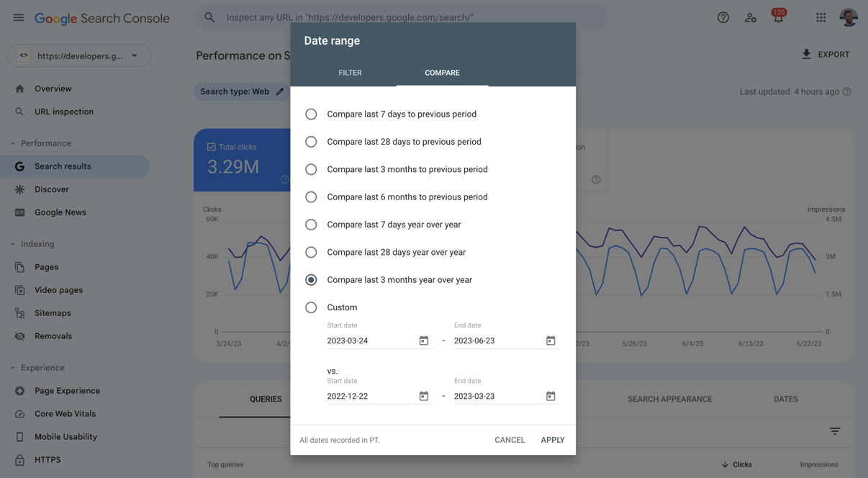Image resolution: width=868 pixels, height=478 pixels.
Task: Select the Custom date range option
Action: click(x=311, y=307)
